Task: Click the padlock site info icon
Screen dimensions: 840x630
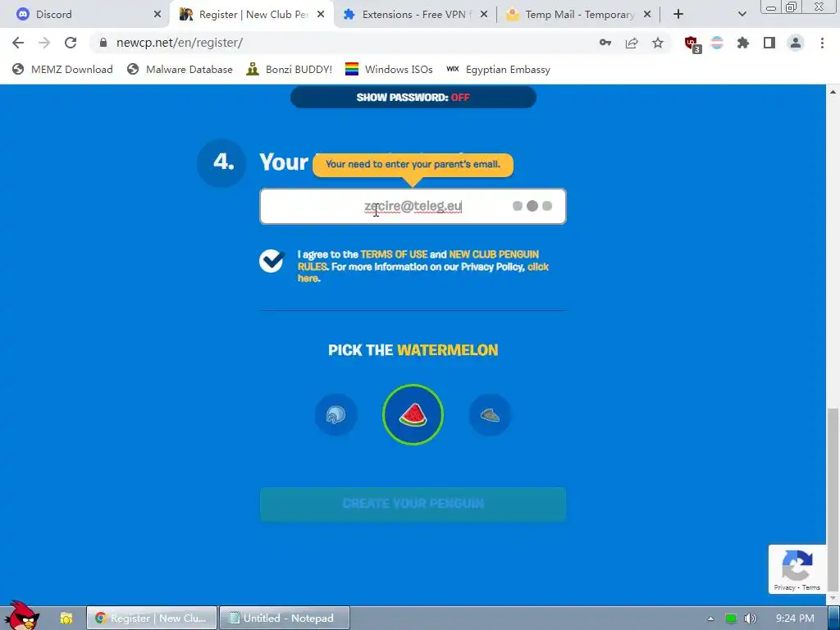Action: [103, 43]
